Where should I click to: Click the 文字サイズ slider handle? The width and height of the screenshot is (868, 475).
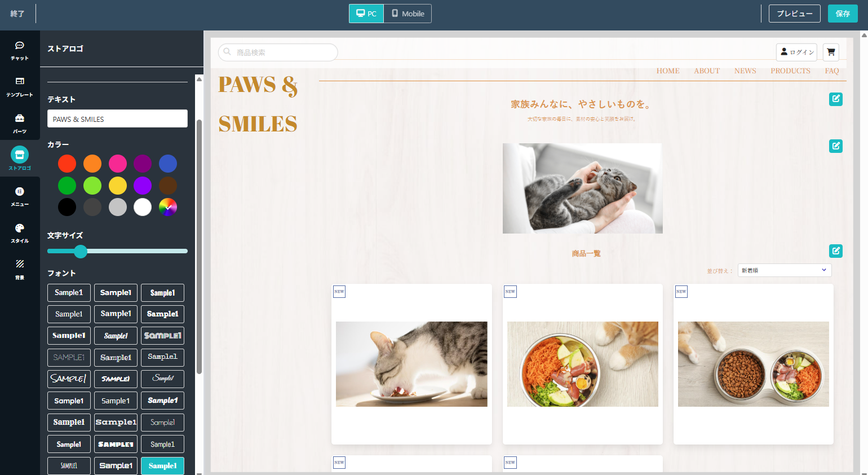point(80,252)
